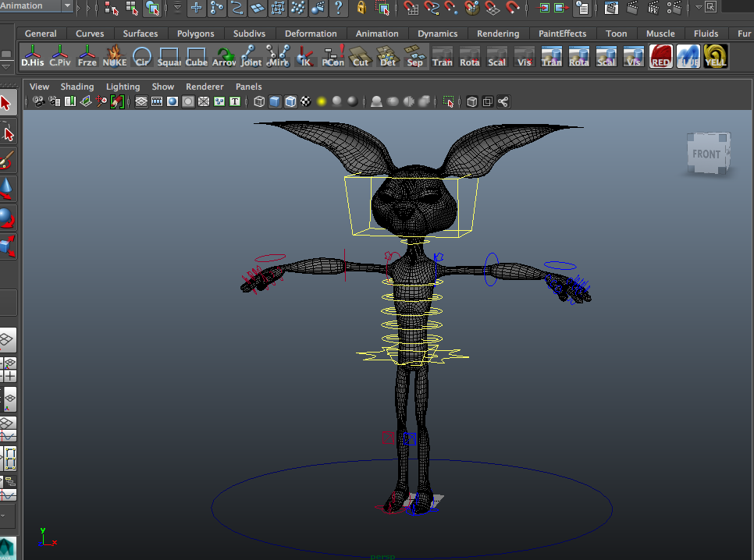Select the Scale tool in toolbox
The width and height of the screenshot is (754, 560).
[7, 247]
